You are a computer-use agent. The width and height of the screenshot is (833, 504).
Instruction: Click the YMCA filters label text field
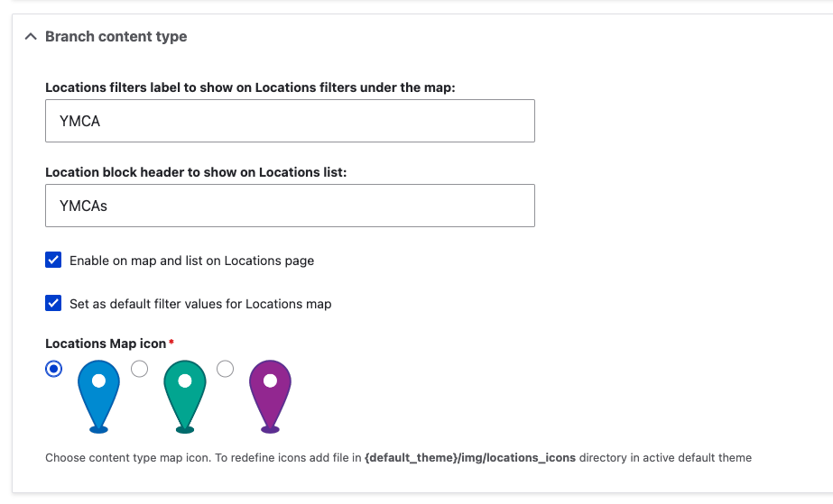290,121
